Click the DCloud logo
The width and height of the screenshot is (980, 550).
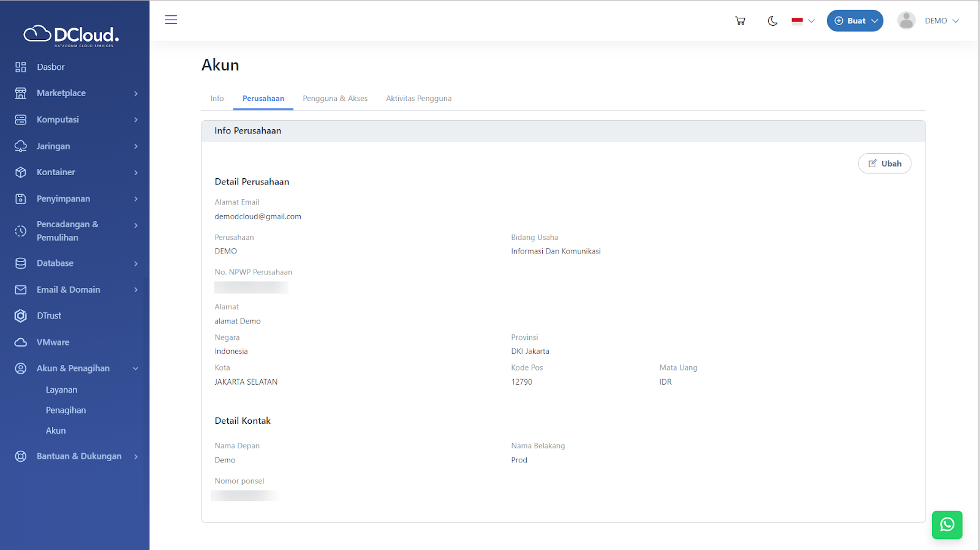(x=71, y=36)
